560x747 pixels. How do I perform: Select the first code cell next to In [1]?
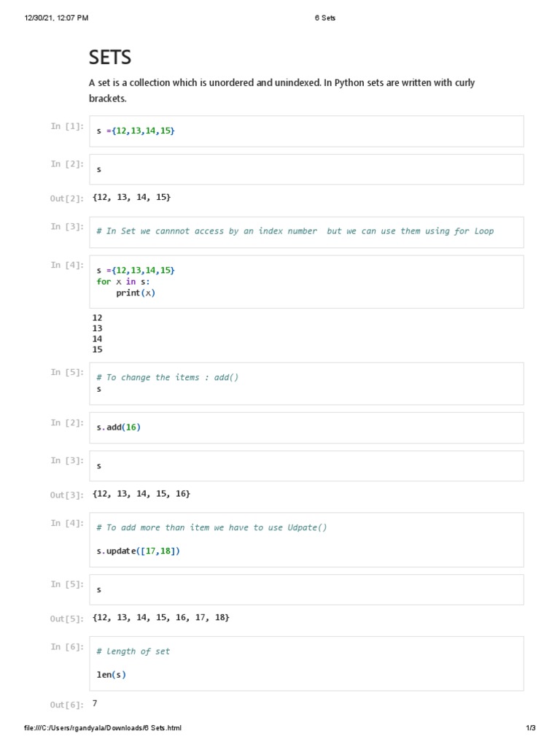tap(306, 131)
